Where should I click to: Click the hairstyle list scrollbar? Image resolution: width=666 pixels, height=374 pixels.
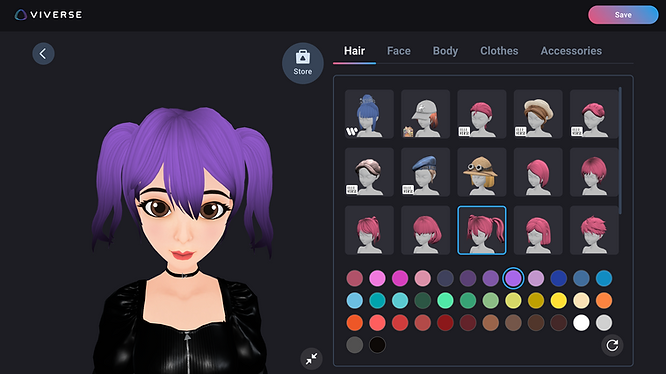click(620, 150)
